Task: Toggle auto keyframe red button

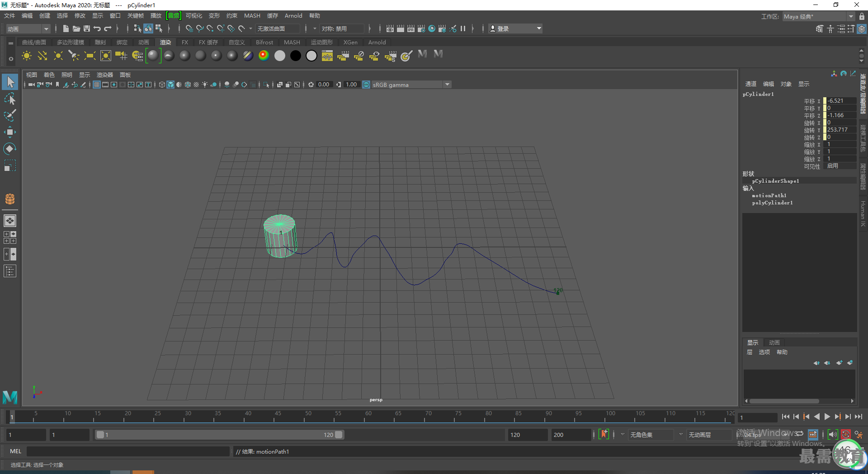Action: [845, 435]
